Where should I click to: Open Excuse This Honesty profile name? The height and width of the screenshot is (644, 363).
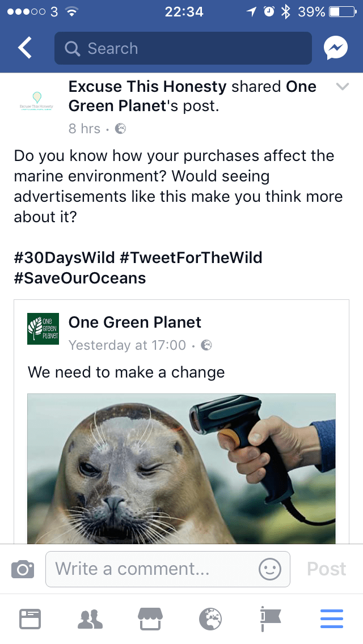pyautogui.click(x=147, y=87)
